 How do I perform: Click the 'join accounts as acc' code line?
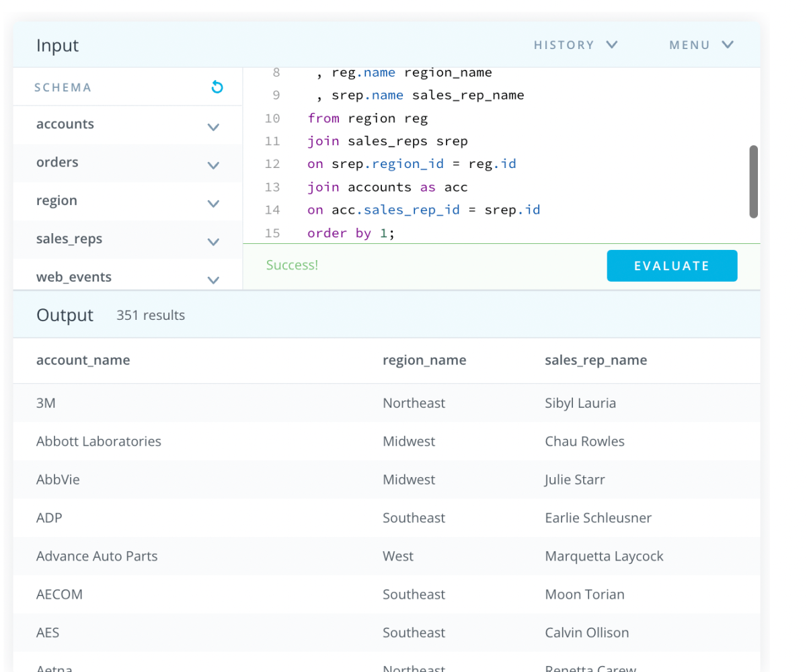[387, 187]
